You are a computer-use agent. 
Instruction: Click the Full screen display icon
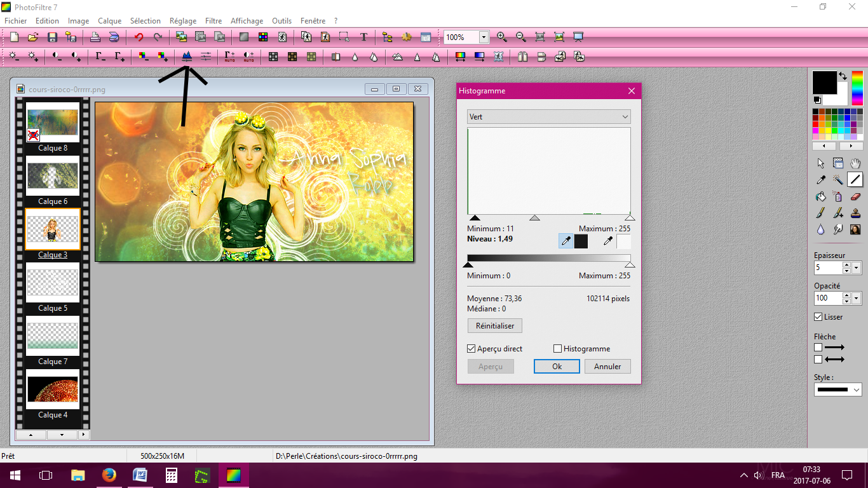pyautogui.click(x=578, y=37)
